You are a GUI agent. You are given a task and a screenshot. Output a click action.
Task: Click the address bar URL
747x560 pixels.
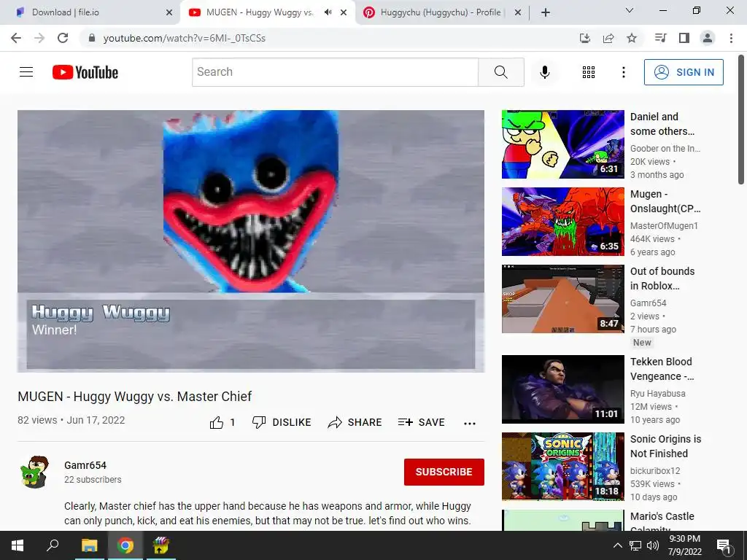click(185, 38)
